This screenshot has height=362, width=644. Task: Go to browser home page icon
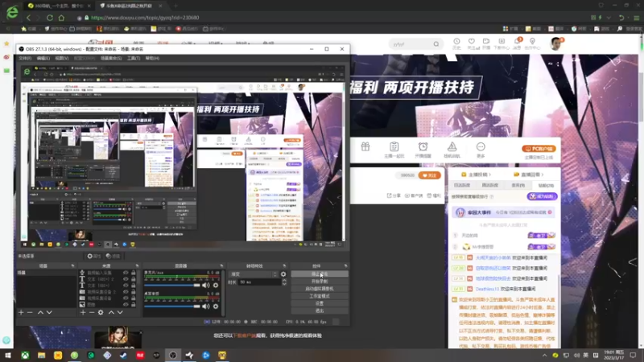[x=62, y=18]
